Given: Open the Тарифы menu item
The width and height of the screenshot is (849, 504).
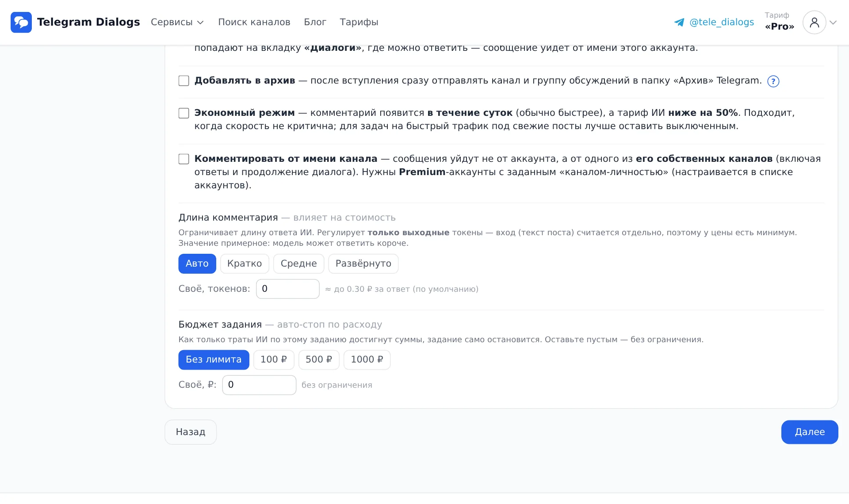Looking at the screenshot, I should pos(359,22).
